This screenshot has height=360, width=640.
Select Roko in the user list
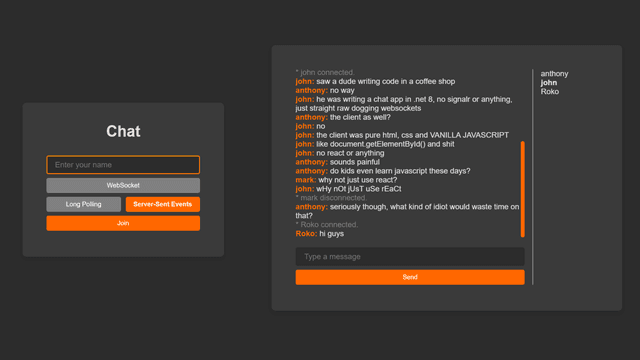[x=550, y=91]
